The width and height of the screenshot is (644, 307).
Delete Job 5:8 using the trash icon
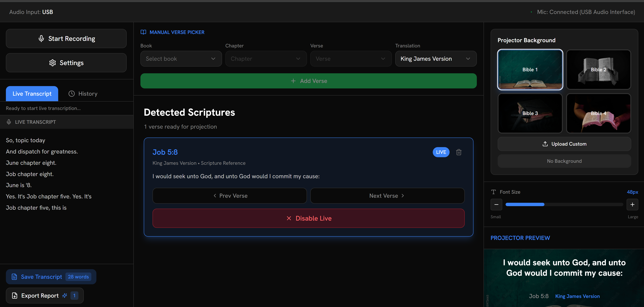(x=459, y=152)
